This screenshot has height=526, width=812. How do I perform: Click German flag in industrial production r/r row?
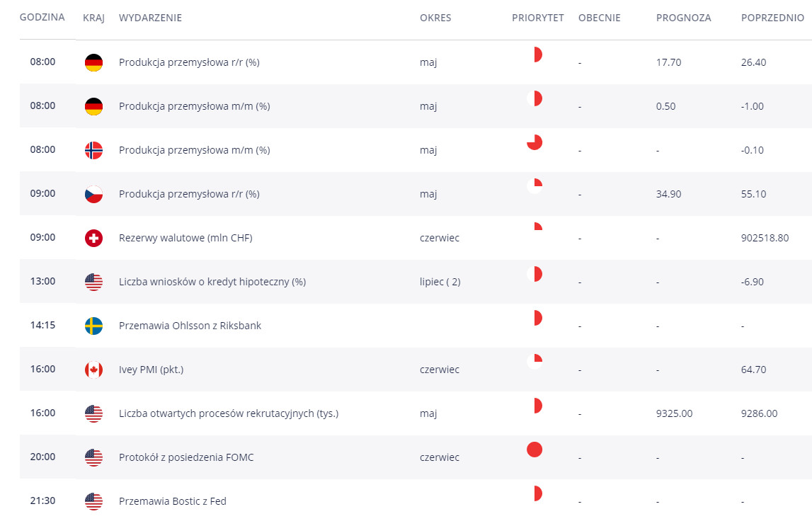93,62
